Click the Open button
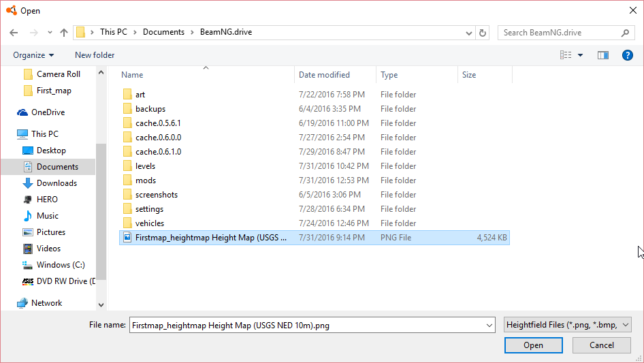 tap(534, 345)
